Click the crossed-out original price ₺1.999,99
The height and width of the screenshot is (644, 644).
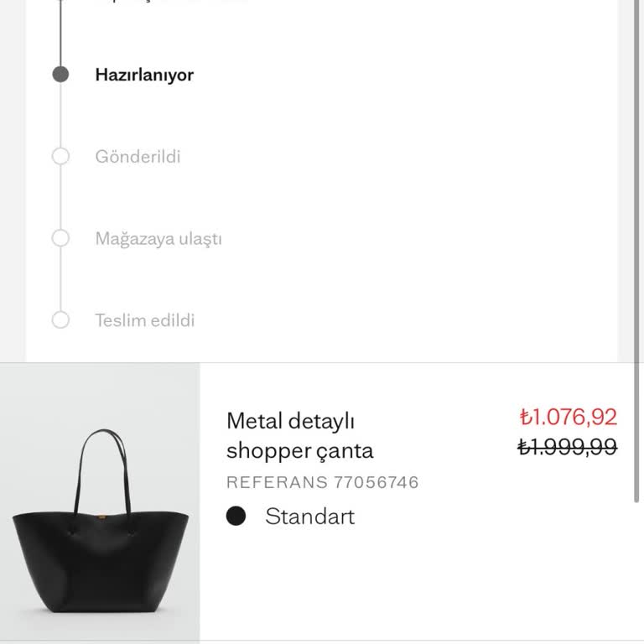click(x=567, y=447)
